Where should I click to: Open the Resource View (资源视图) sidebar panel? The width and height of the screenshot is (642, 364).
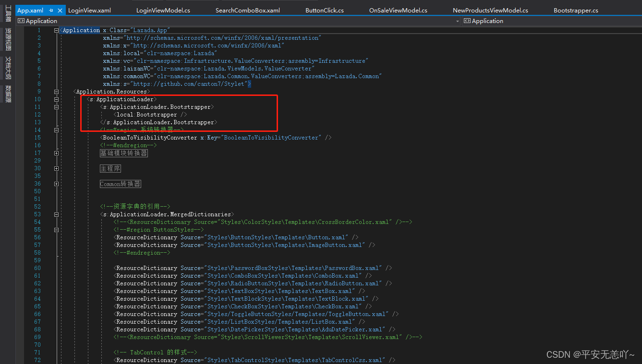(x=6, y=36)
